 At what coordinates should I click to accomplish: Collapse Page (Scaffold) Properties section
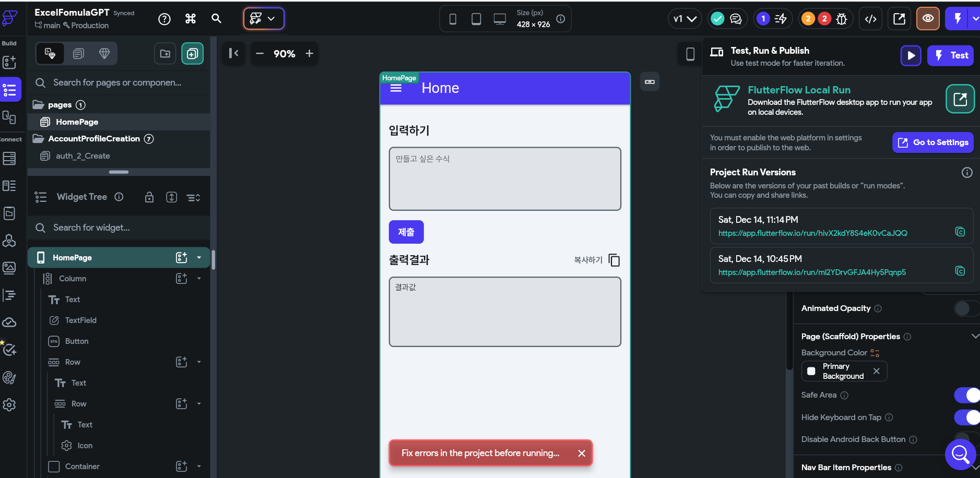tap(975, 336)
